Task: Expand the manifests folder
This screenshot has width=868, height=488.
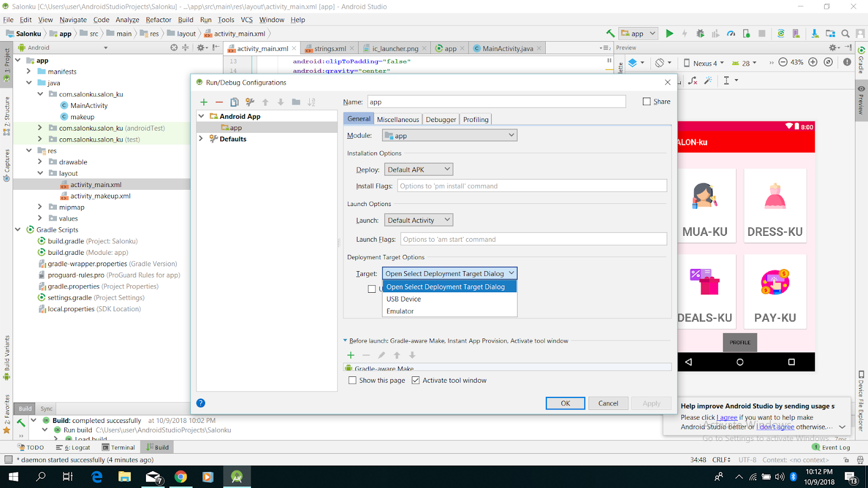Action: pyautogui.click(x=29, y=71)
